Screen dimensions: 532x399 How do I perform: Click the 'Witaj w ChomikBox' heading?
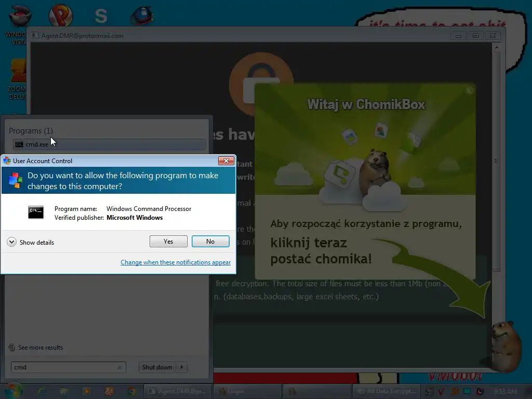366,104
